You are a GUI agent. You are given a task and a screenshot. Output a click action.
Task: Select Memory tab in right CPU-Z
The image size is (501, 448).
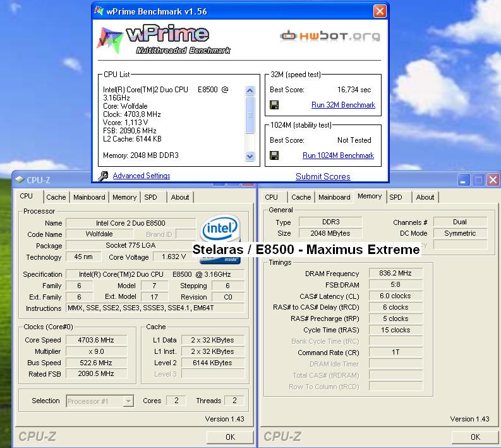click(370, 197)
